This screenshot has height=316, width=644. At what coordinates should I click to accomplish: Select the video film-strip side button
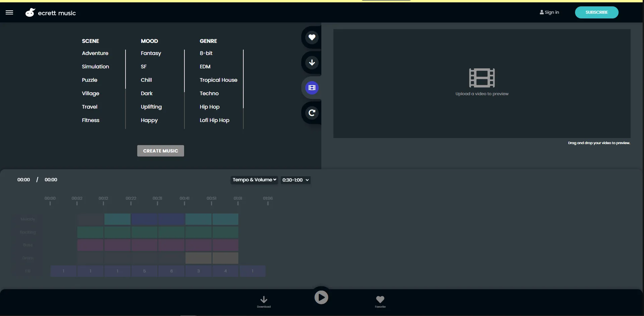coord(312,88)
